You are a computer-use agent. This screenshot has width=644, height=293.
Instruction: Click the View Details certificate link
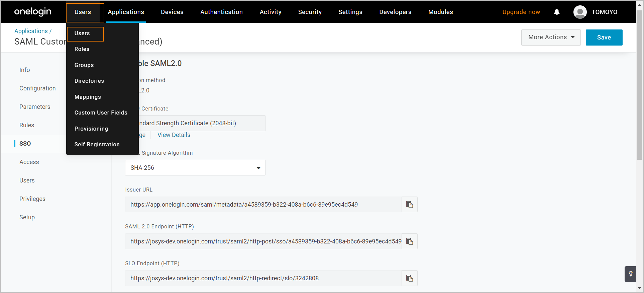(x=174, y=135)
